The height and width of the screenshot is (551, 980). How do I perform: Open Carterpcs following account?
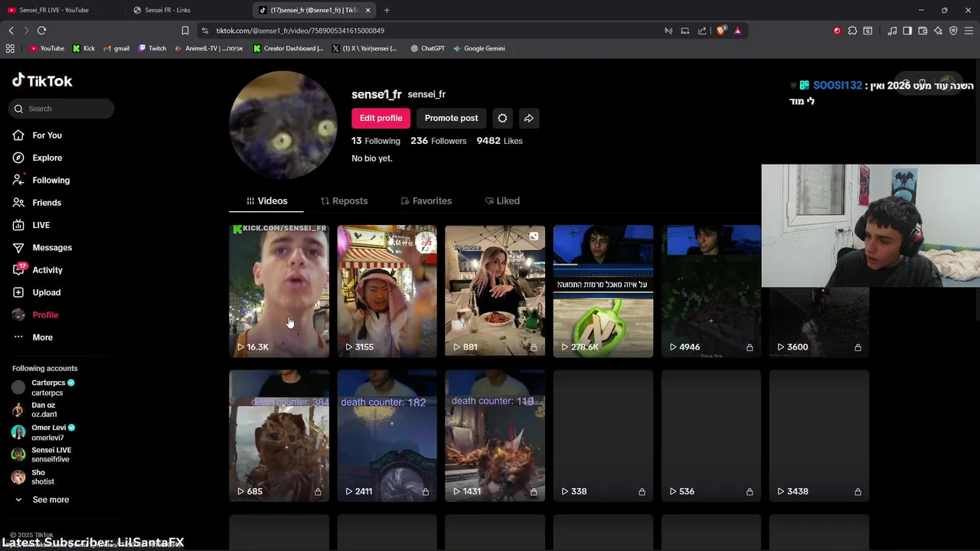[44, 387]
